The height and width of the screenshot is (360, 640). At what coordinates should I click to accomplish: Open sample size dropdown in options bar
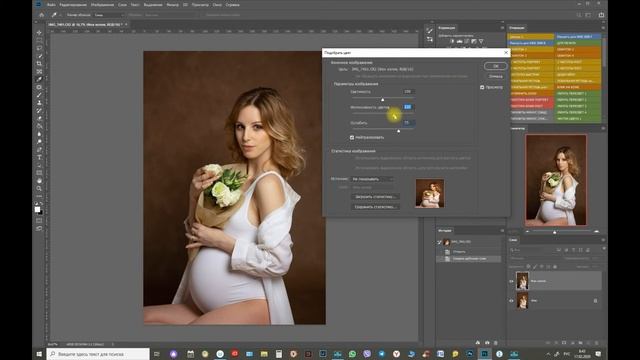click(x=108, y=15)
